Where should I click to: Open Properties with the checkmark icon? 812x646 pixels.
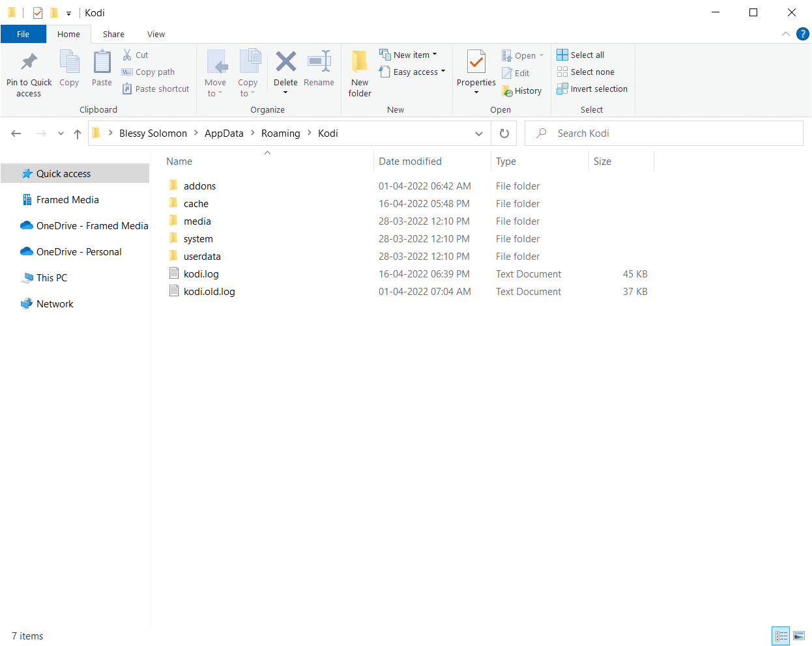[x=476, y=63]
